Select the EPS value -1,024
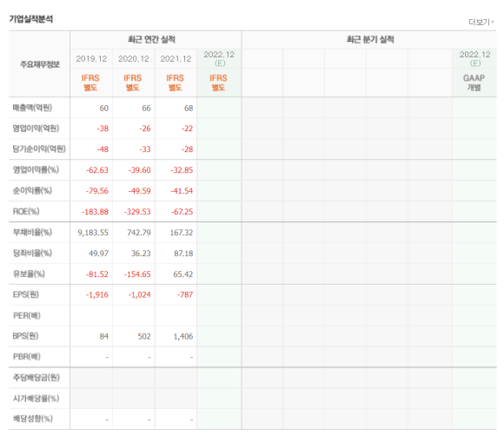 [x=139, y=295]
